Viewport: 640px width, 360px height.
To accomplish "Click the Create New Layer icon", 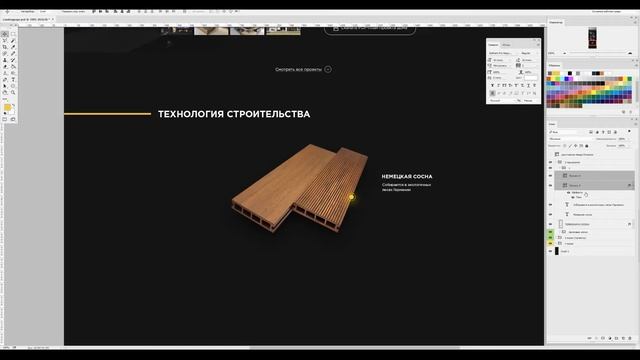I will click(x=623, y=338).
